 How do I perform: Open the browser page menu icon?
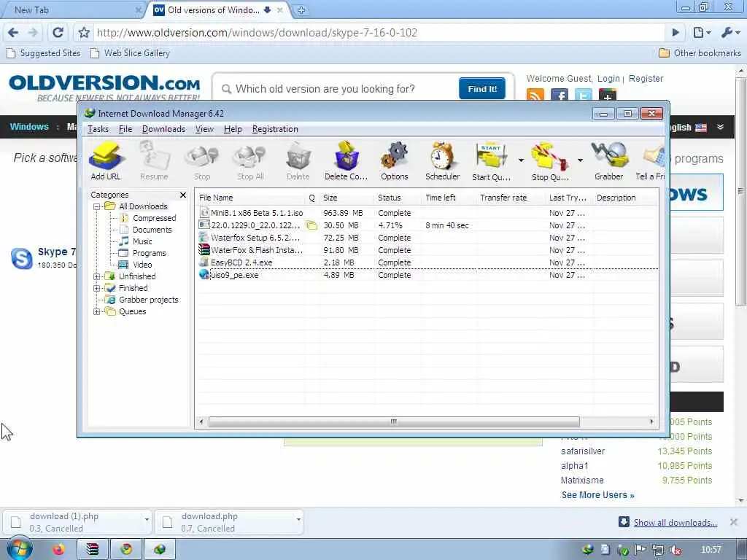coord(701,33)
